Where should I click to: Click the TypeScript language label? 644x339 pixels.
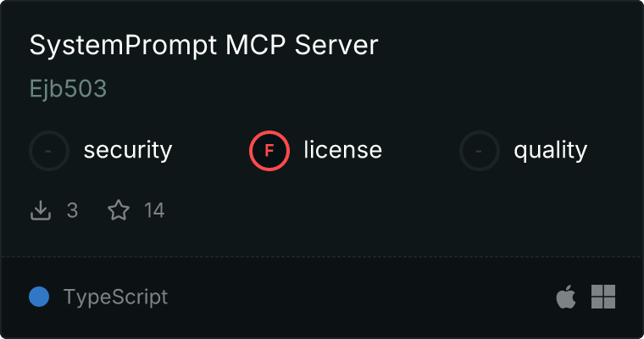coord(115,297)
